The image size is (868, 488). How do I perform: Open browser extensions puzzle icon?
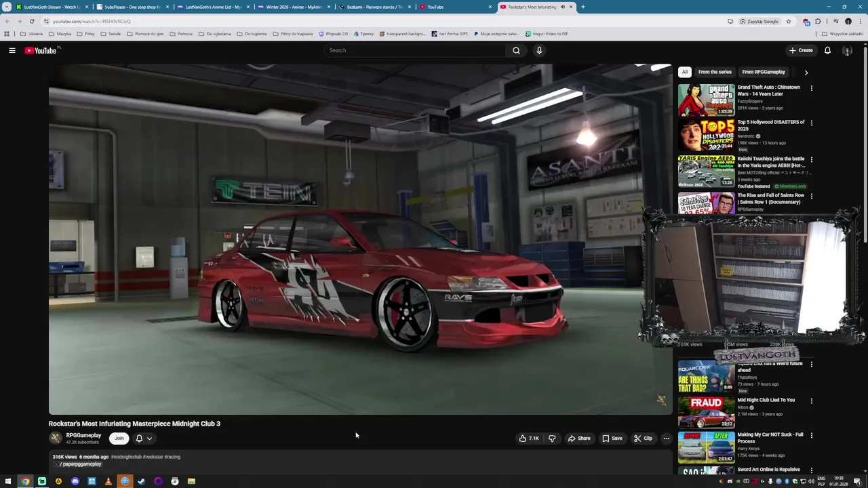pos(818,21)
